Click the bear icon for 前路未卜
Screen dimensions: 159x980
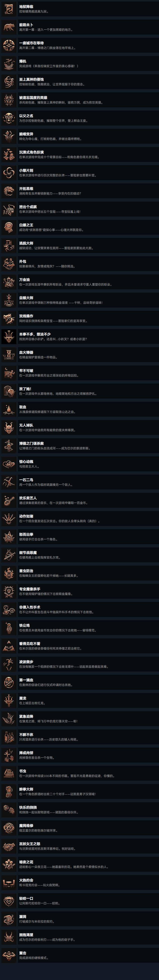[9, 27]
